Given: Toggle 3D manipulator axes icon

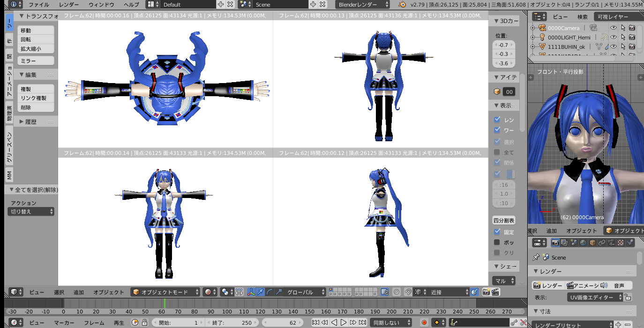Looking at the screenshot, I should (251, 292).
